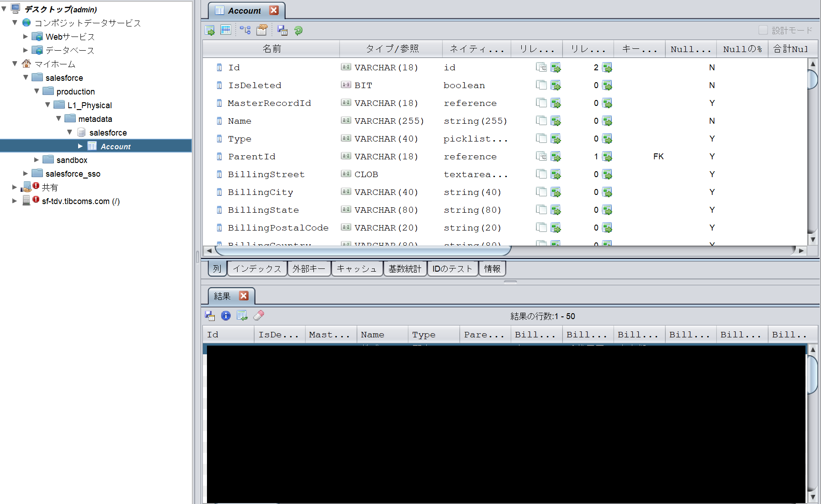Sort by the 名前 column header
The height and width of the screenshot is (504, 821).
[x=271, y=49]
